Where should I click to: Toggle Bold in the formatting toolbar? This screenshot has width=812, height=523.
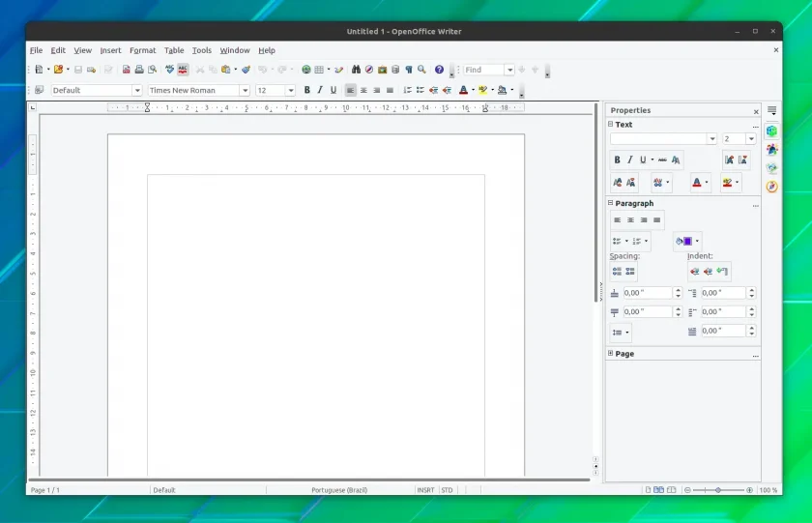307,90
